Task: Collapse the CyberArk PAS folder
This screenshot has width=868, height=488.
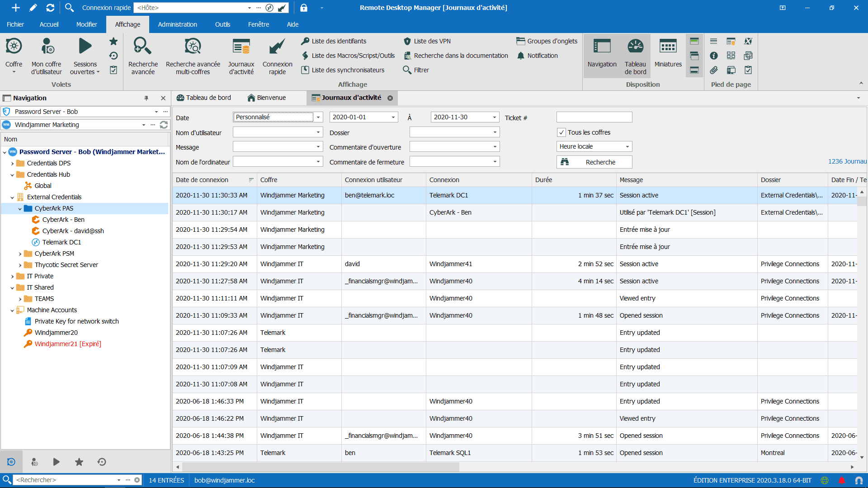Action: tap(20, 209)
